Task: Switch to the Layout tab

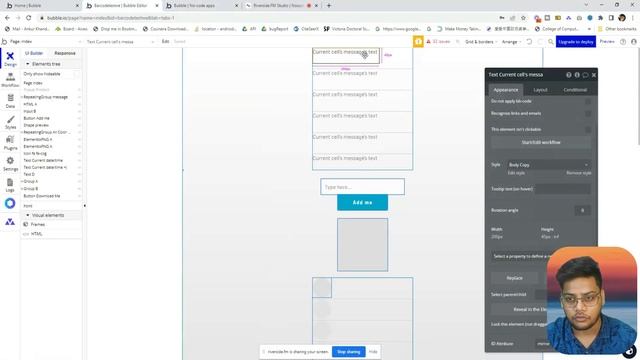Action: tap(540, 90)
